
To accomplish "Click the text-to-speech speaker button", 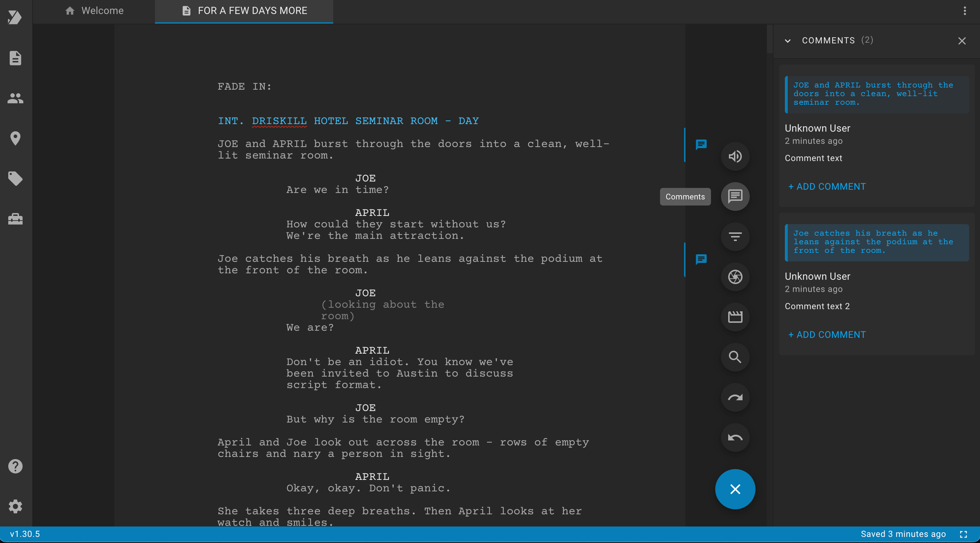I will tap(735, 156).
